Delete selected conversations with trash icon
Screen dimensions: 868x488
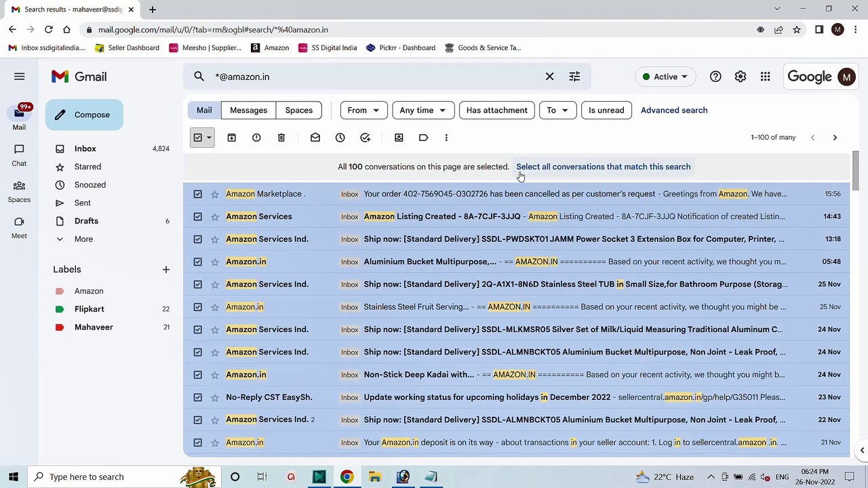281,138
